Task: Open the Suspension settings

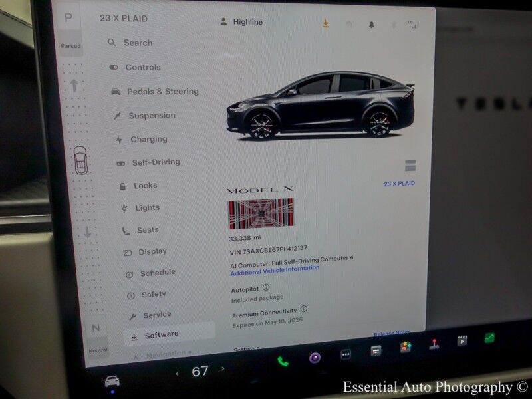Action: (144, 115)
